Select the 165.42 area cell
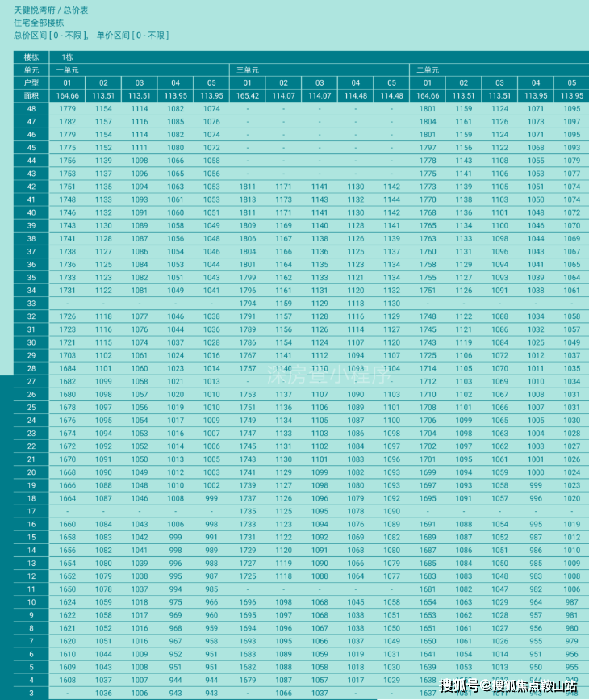This screenshot has height=700, width=589. coord(248,96)
